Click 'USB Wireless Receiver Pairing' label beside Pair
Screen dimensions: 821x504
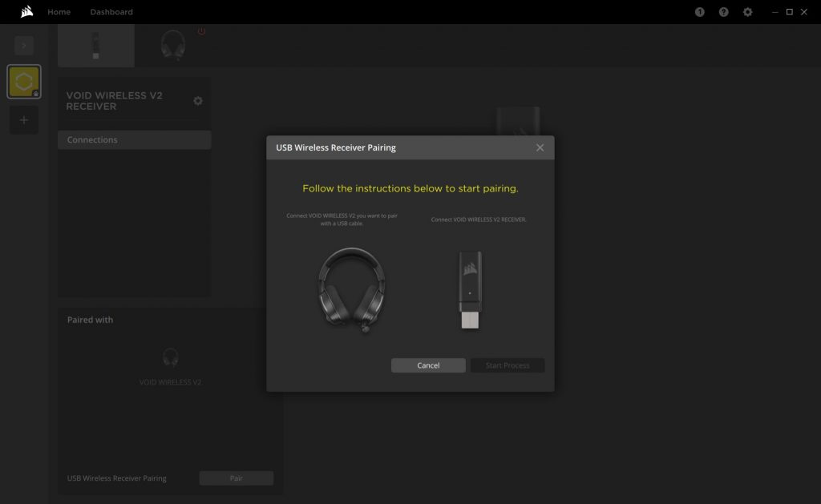(x=117, y=478)
